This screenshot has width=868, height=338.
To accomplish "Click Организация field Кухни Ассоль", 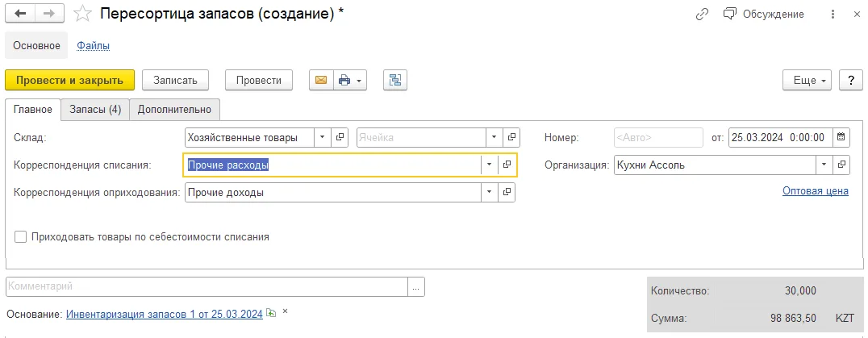I will click(715, 165).
